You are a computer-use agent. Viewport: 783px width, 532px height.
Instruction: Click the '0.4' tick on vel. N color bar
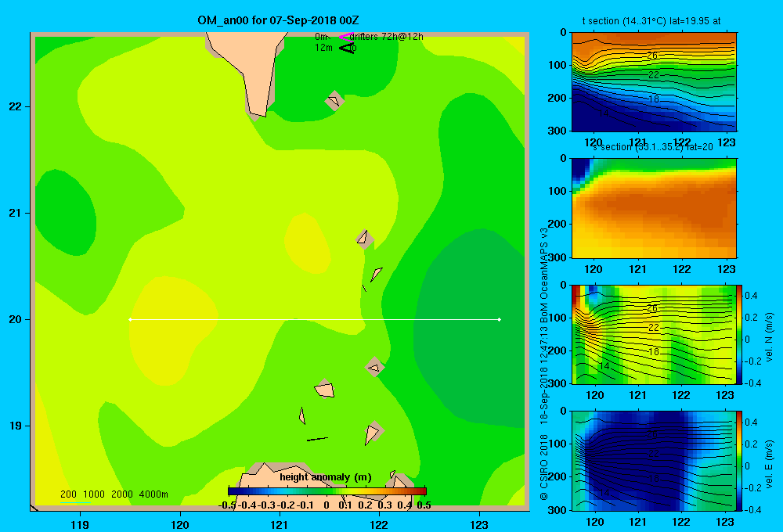(751, 296)
